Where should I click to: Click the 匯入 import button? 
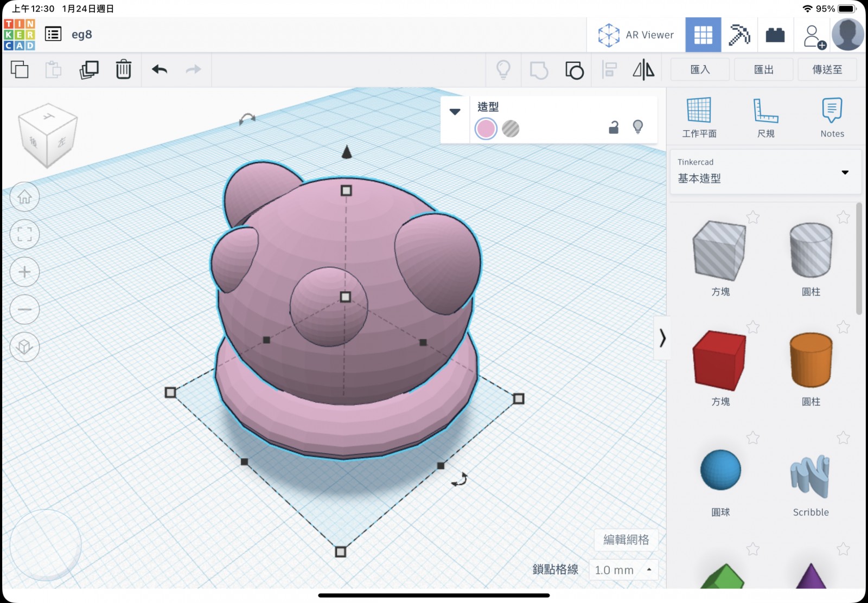click(x=700, y=69)
